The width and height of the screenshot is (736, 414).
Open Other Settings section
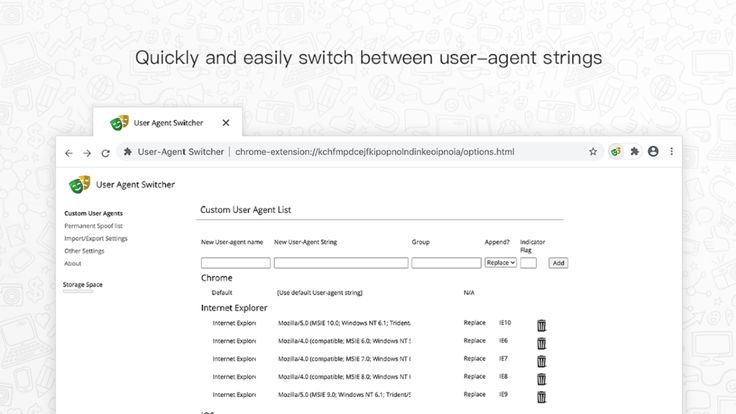click(84, 251)
